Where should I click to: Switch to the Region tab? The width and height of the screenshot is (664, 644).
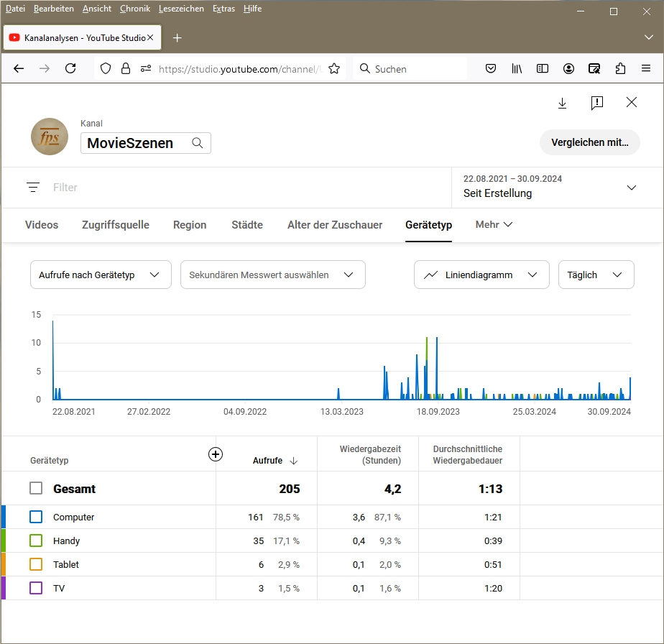point(190,224)
